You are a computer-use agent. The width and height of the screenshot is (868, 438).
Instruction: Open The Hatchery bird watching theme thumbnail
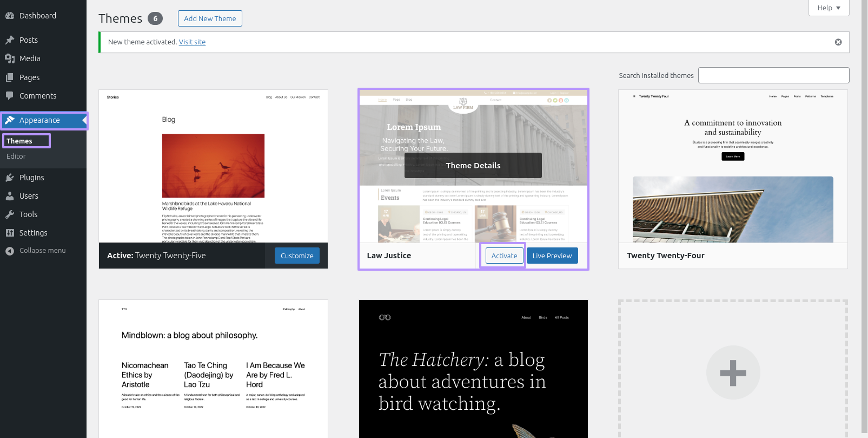click(473, 369)
